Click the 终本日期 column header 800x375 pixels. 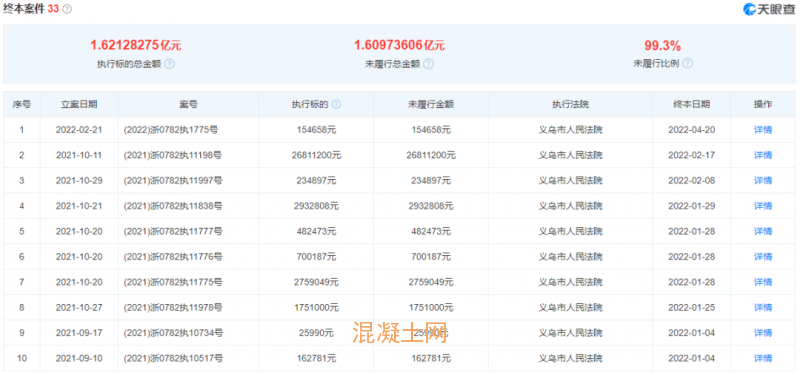coord(691,104)
